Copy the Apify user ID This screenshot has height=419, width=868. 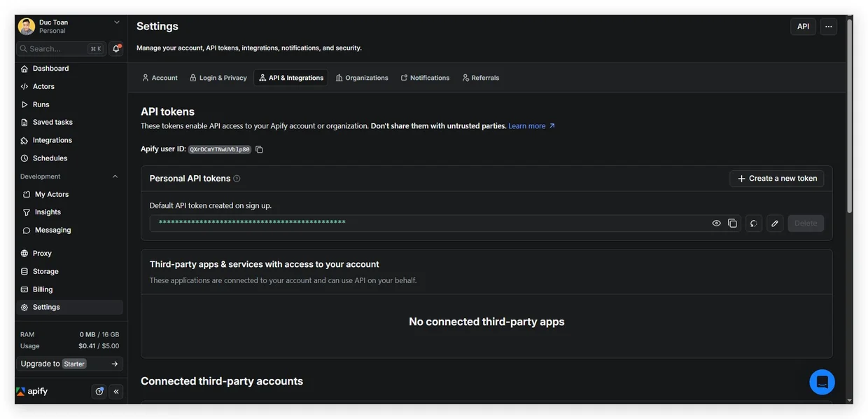259,149
